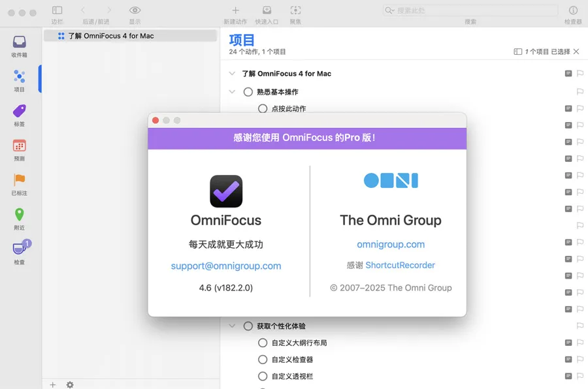Click the 搜索此处 search field
Viewport: 588px width, 389px height.
pyautogui.click(x=470, y=10)
